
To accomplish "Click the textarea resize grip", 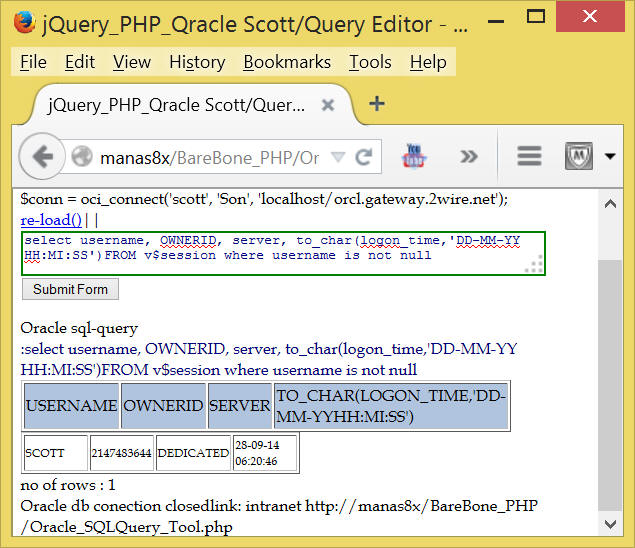I will pos(535,265).
